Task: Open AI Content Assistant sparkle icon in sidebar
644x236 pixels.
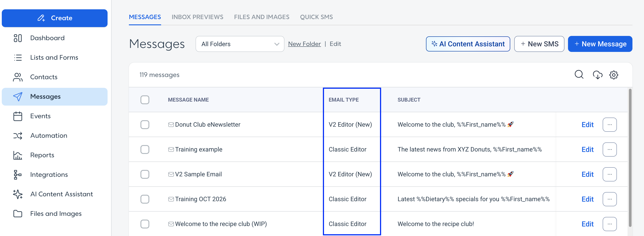Action: 18,194
